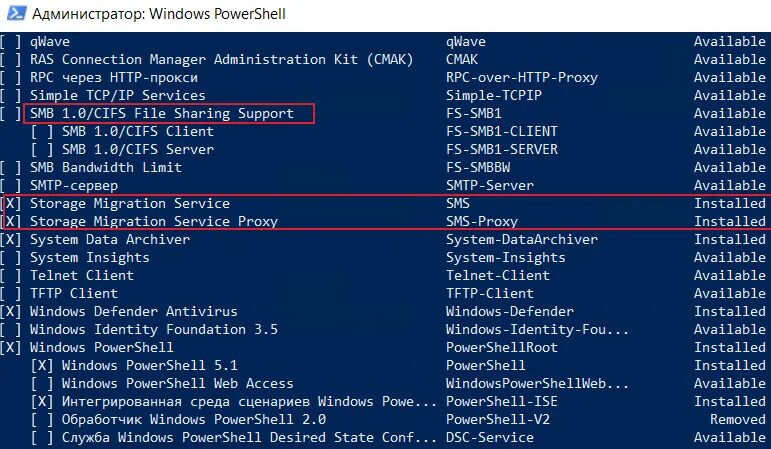
Task: Click the [X] marker for Windows PowerShell 5.1
Action: (42, 366)
